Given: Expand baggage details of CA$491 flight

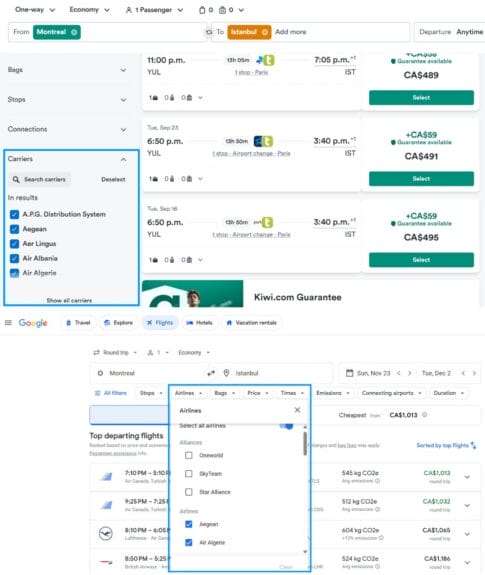Looking at the screenshot, I should (x=200, y=179).
